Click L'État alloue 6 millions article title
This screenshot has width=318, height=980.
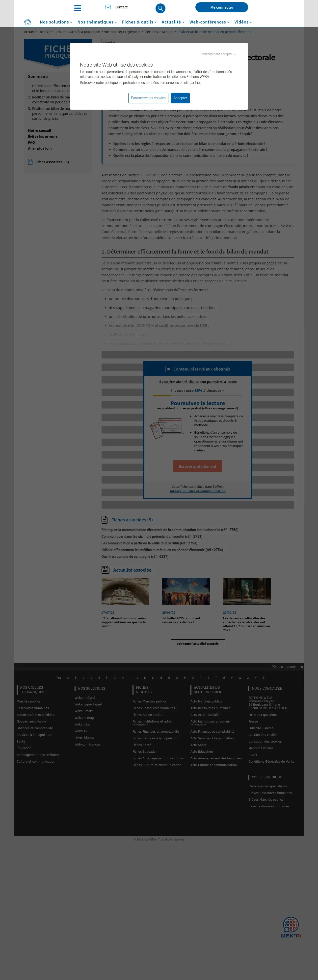pyautogui.click(x=124, y=622)
